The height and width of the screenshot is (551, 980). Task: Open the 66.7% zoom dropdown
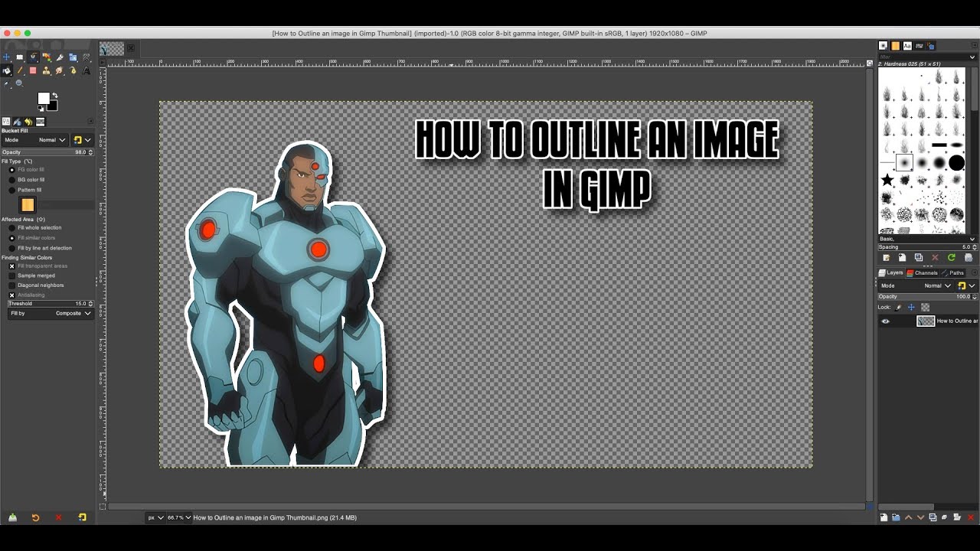(x=179, y=517)
